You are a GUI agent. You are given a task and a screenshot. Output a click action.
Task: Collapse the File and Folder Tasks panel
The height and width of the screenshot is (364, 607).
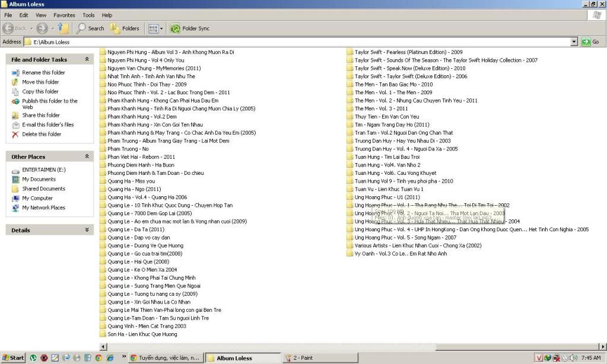(87, 59)
